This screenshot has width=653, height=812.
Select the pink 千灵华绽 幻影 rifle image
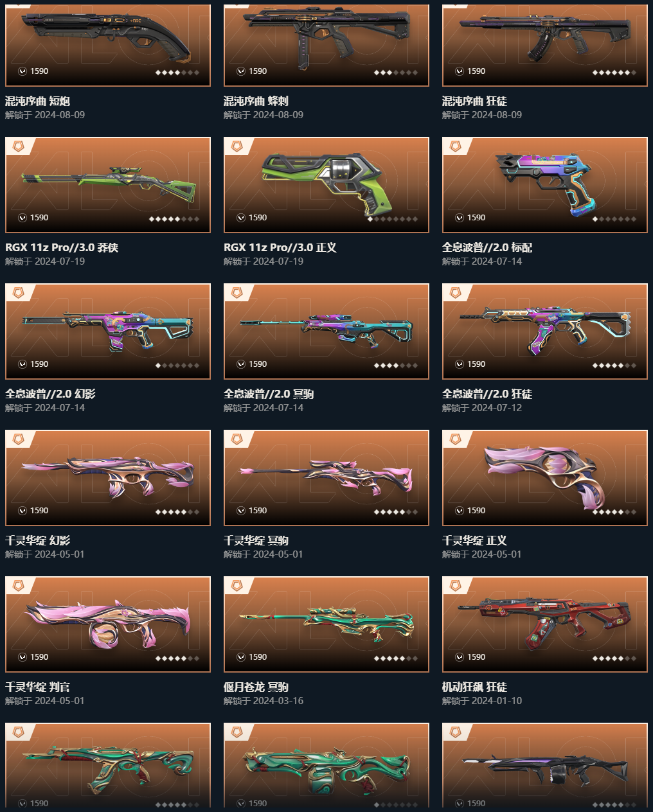[x=107, y=477]
